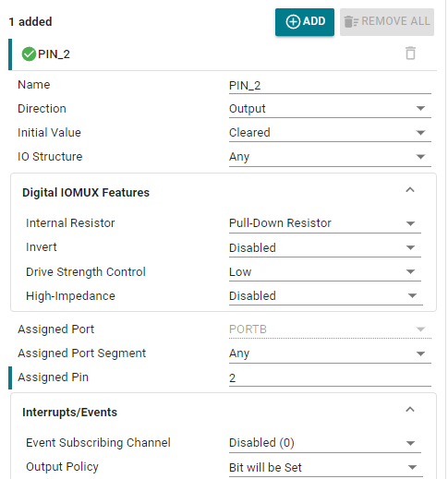
Task: Collapse the Interrupts/Events section
Action: [x=410, y=410]
